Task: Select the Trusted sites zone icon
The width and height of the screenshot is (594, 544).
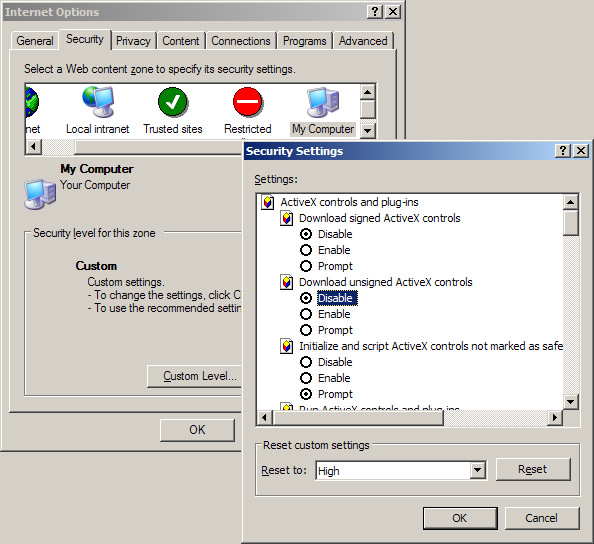Action: pyautogui.click(x=173, y=102)
